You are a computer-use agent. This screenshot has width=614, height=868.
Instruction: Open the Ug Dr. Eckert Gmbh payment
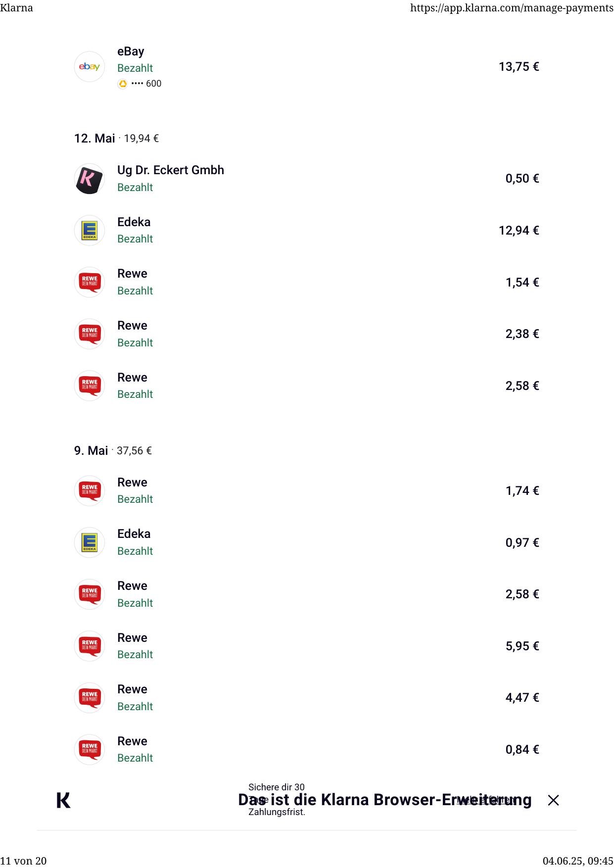tap(170, 170)
